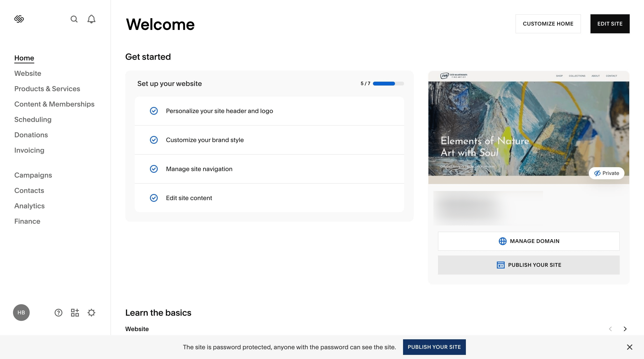Click CONTACT in the site preview header
The height and width of the screenshot is (359, 644).
point(611,76)
